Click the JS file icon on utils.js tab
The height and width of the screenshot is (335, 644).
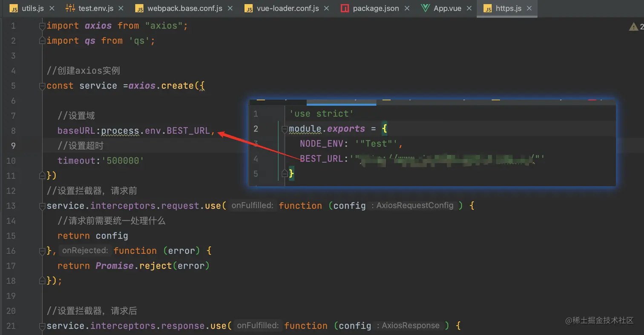(x=14, y=8)
